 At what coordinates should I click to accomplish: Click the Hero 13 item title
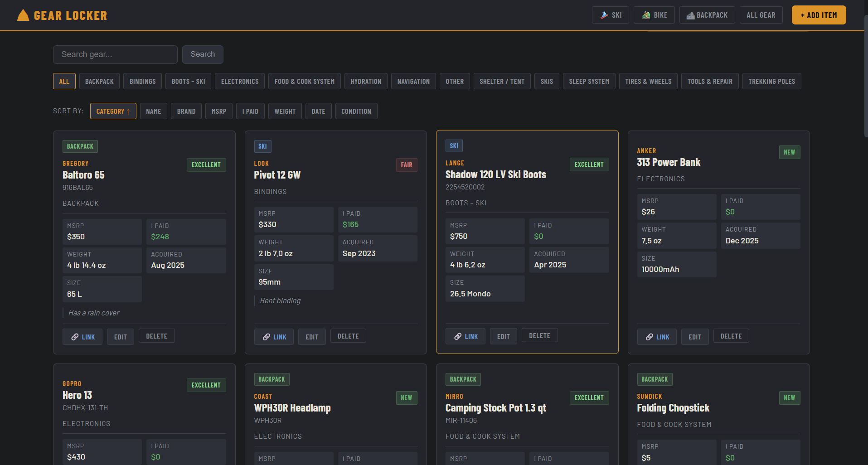(77, 395)
